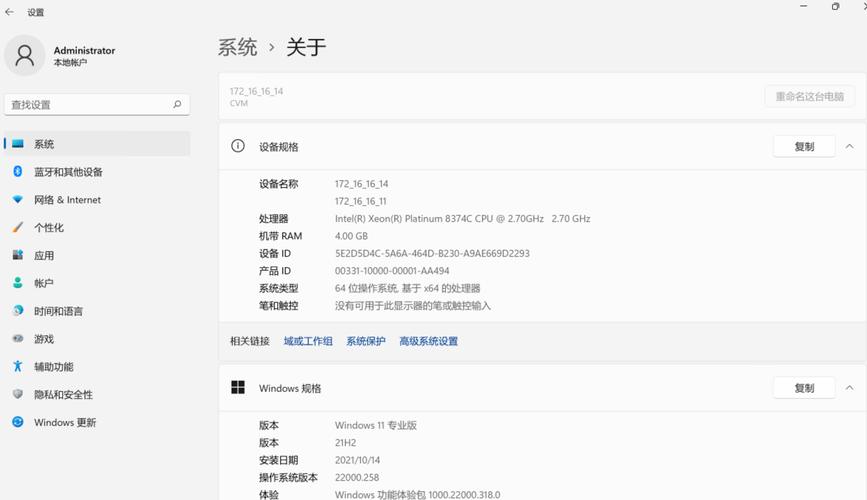Open the System protection (系统保护) link
The height and width of the screenshot is (500, 867).
365,341
